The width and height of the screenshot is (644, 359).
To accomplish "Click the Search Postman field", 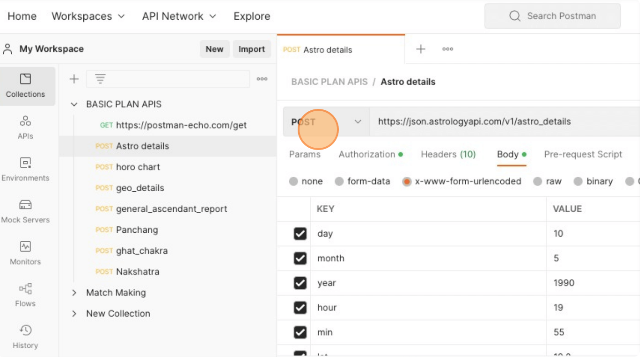I will (552, 15).
